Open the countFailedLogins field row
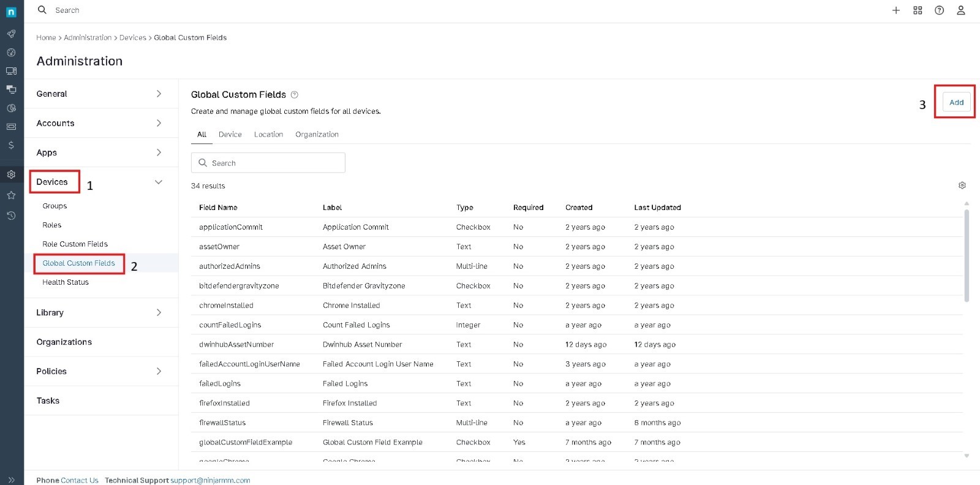The image size is (980, 485). click(x=577, y=325)
